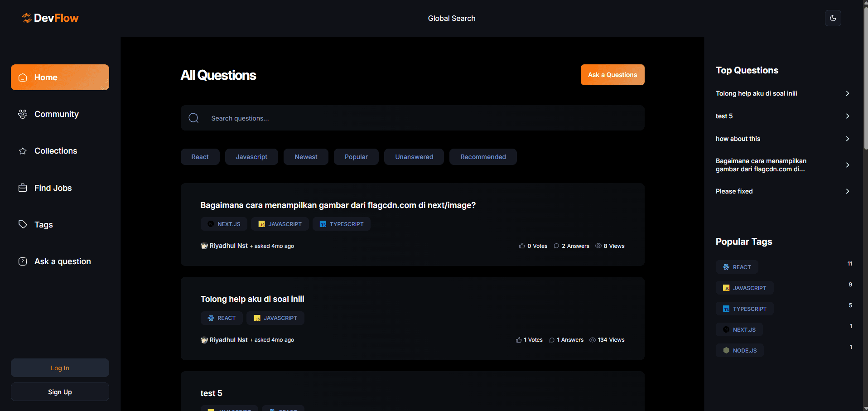
Task: Select the REACT tag in Popular Tags
Action: tap(737, 267)
